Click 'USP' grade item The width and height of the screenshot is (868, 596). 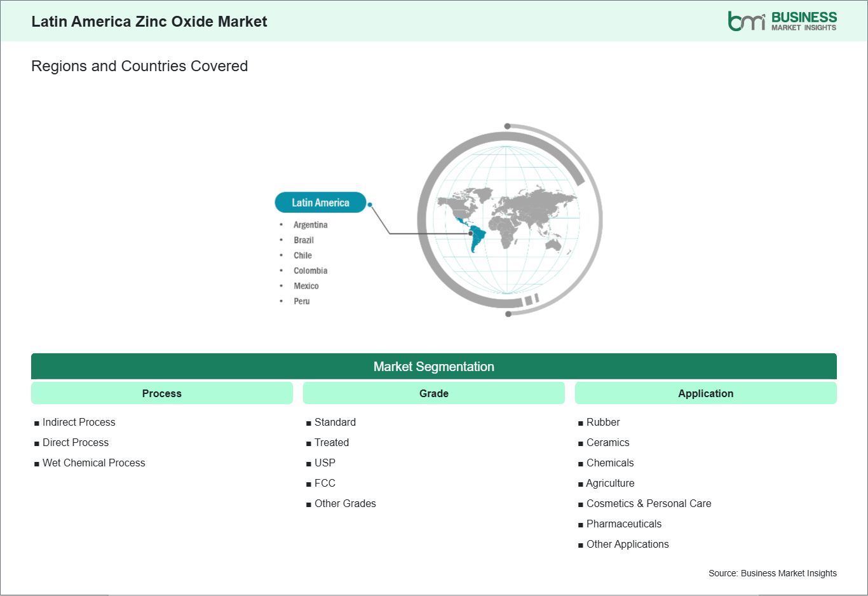(x=325, y=463)
